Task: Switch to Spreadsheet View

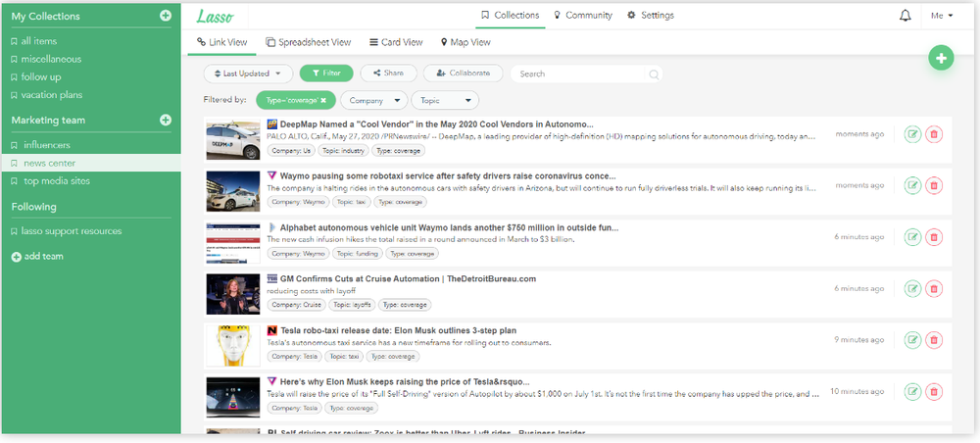Action: click(308, 42)
